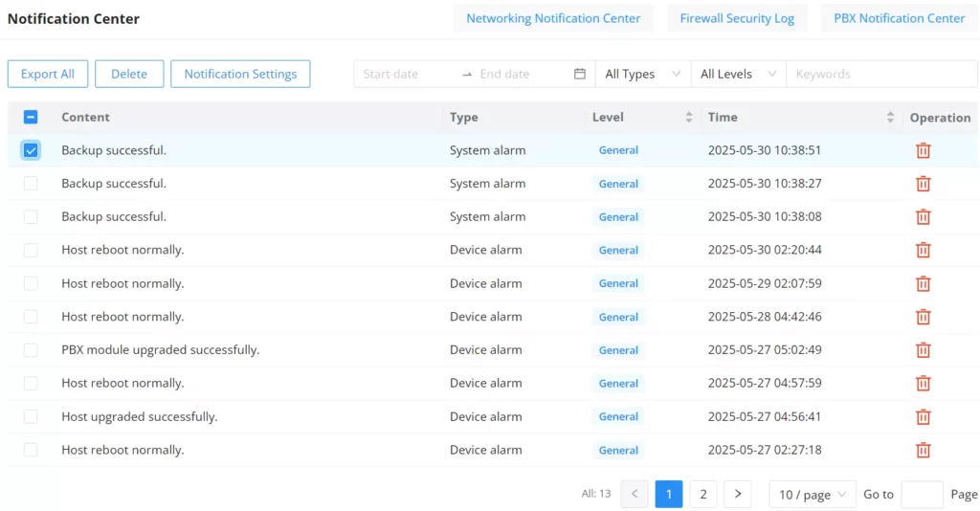The image size is (980, 511).
Task: Click the 'Host reboot normally.' text at 02:20:44
Action: tap(122, 250)
